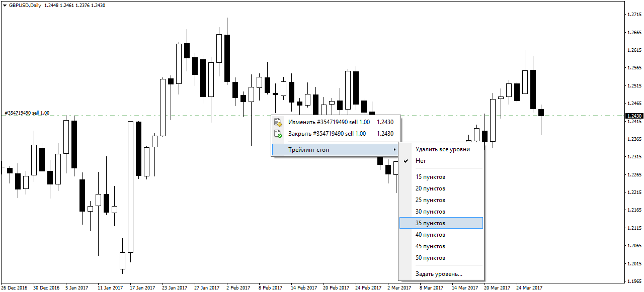The height and width of the screenshot is (292, 644).
Task: Select the checked Нет option
Action: tap(441, 161)
